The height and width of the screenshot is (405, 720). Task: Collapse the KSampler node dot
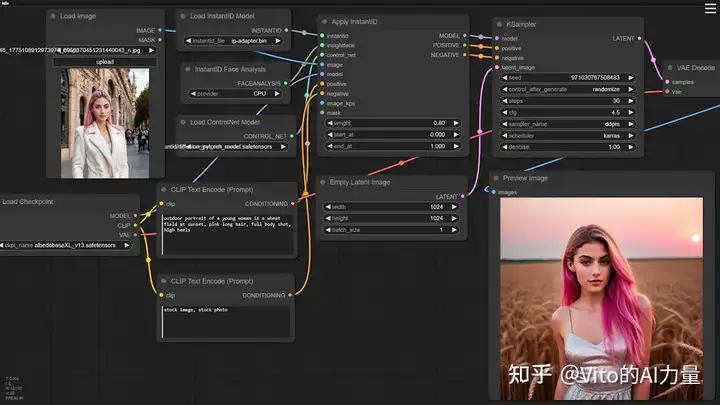tap(500, 24)
